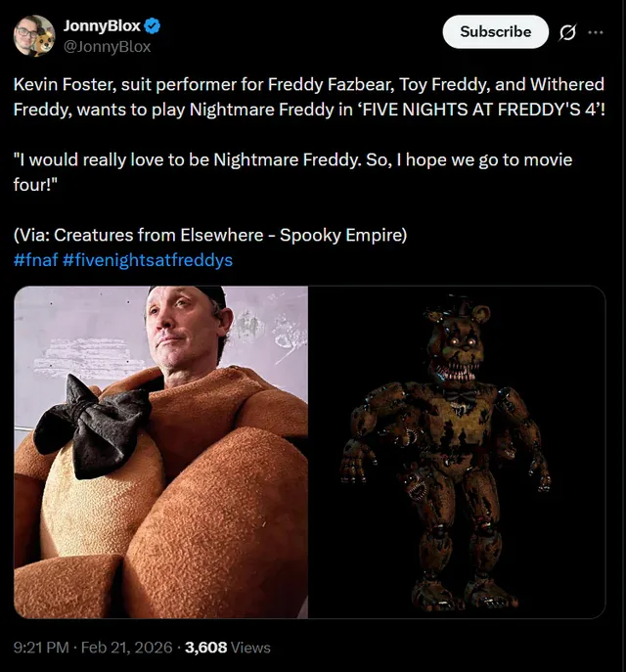This screenshot has width=626, height=672.
Task: Click the JonnyBlox display name
Action: tap(102, 26)
